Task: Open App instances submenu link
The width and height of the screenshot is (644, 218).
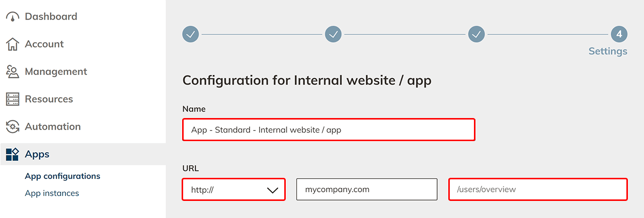Action: pyautogui.click(x=52, y=193)
